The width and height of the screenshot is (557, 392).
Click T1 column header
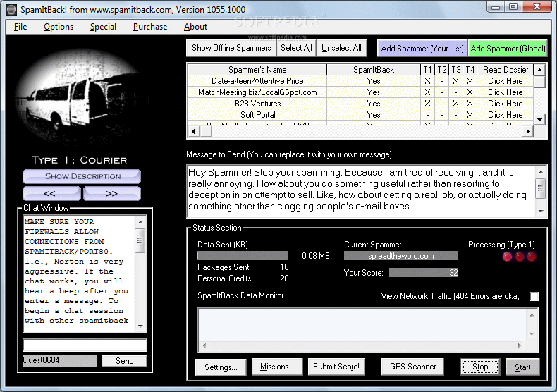[428, 70]
